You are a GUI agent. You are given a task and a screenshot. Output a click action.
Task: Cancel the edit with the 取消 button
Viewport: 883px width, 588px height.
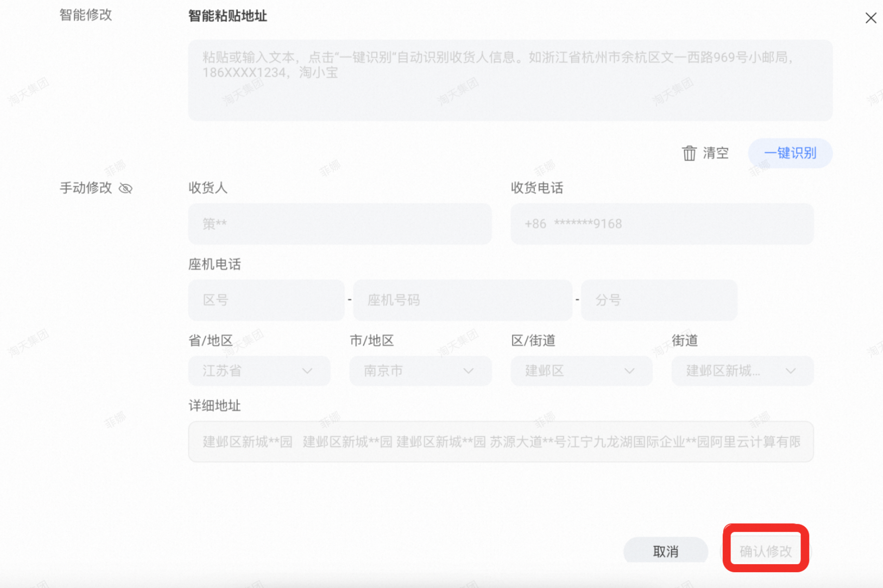[x=666, y=551]
